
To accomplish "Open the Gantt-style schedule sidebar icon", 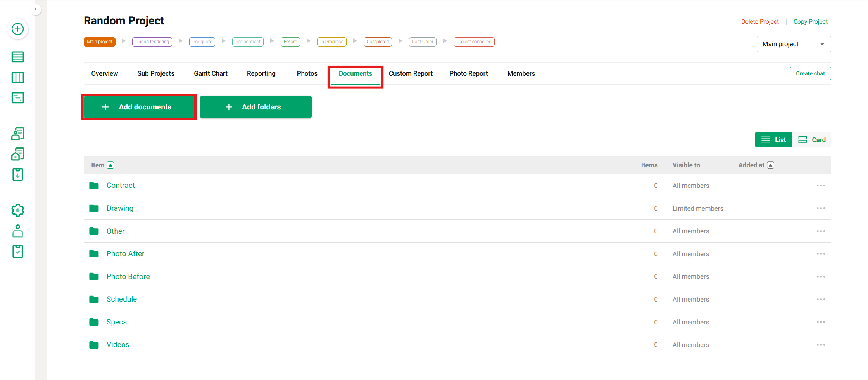I will (x=17, y=98).
